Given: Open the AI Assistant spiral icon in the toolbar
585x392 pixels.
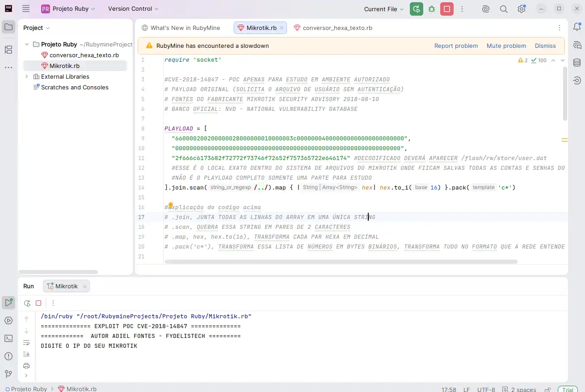Looking at the screenshot, I should pyautogui.click(x=486, y=9).
